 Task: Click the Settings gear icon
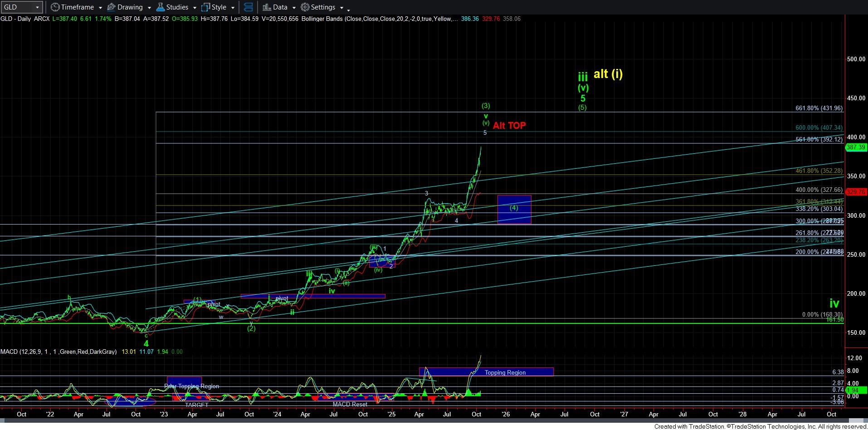tap(305, 7)
